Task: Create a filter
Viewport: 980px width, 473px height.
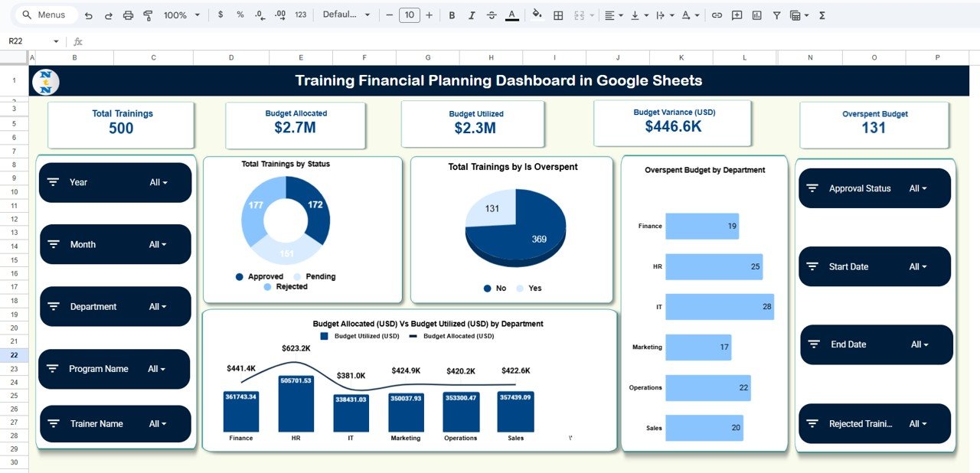Action: [776, 15]
